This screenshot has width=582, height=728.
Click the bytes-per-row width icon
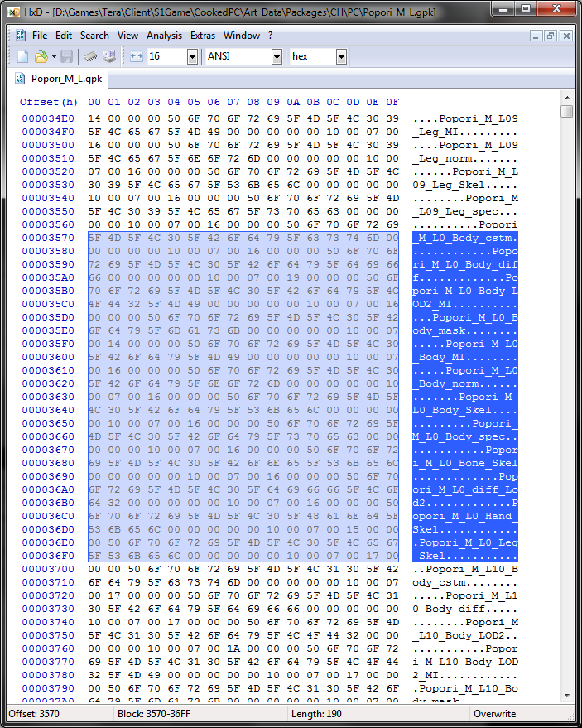[x=137, y=56]
